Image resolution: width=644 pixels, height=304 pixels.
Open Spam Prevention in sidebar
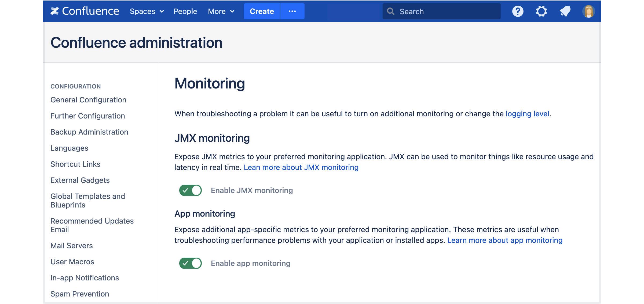(80, 294)
